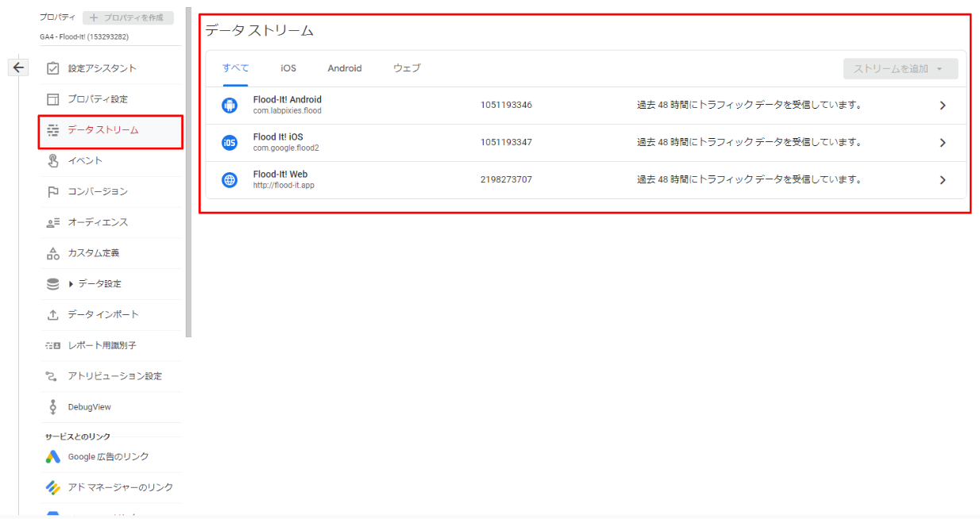Screen dimensions: 980x519
Task: Click the DebugView icon
Action: pyautogui.click(x=53, y=407)
